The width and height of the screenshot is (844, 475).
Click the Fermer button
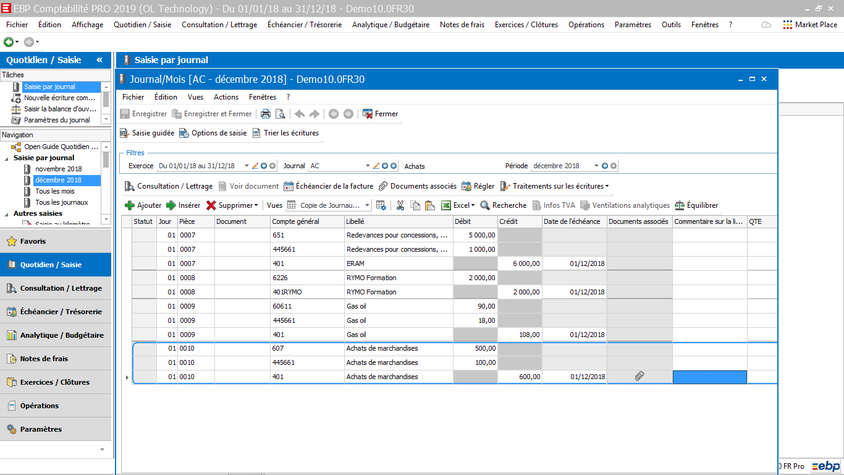click(x=380, y=114)
